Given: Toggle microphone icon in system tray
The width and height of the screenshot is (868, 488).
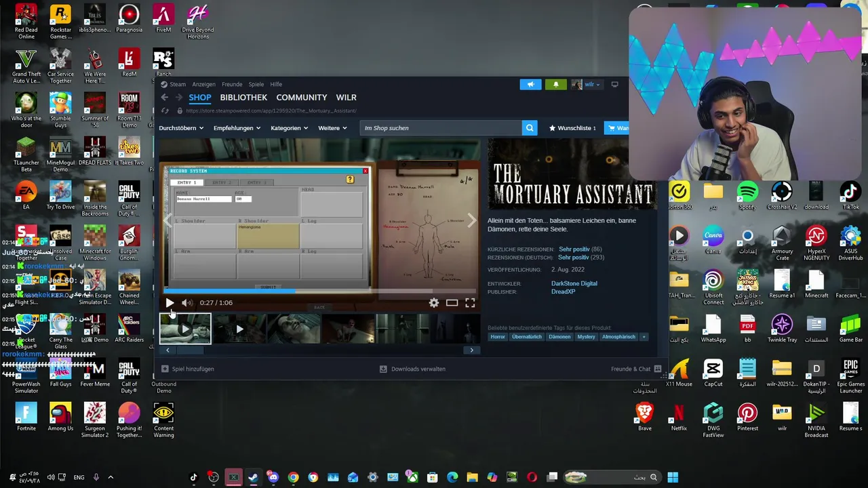Looking at the screenshot, I should tap(96, 477).
